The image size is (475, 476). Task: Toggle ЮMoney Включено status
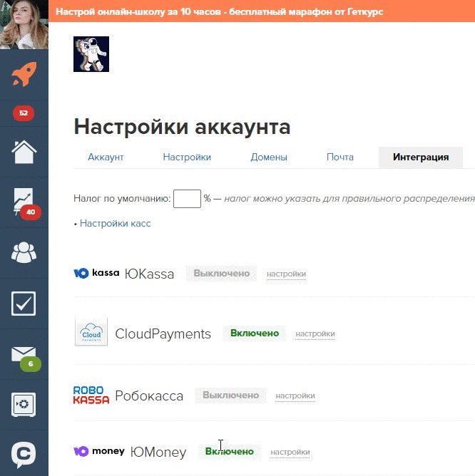[x=230, y=452]
